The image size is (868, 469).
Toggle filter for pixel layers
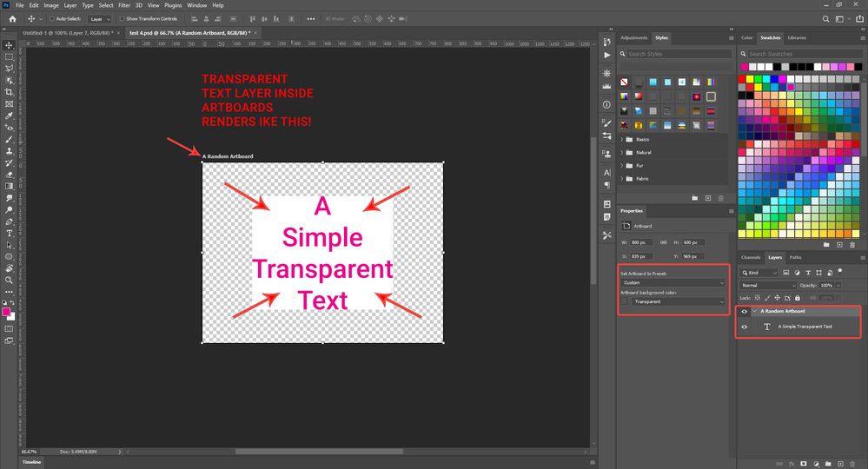click(x=786, y=273)
